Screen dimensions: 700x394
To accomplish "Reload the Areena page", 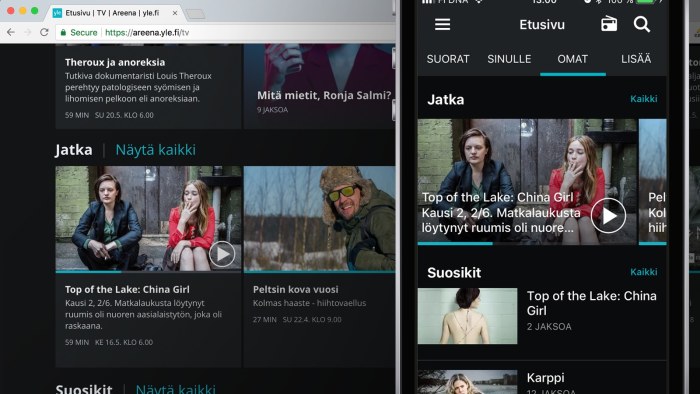I will [x=44, y=32].
